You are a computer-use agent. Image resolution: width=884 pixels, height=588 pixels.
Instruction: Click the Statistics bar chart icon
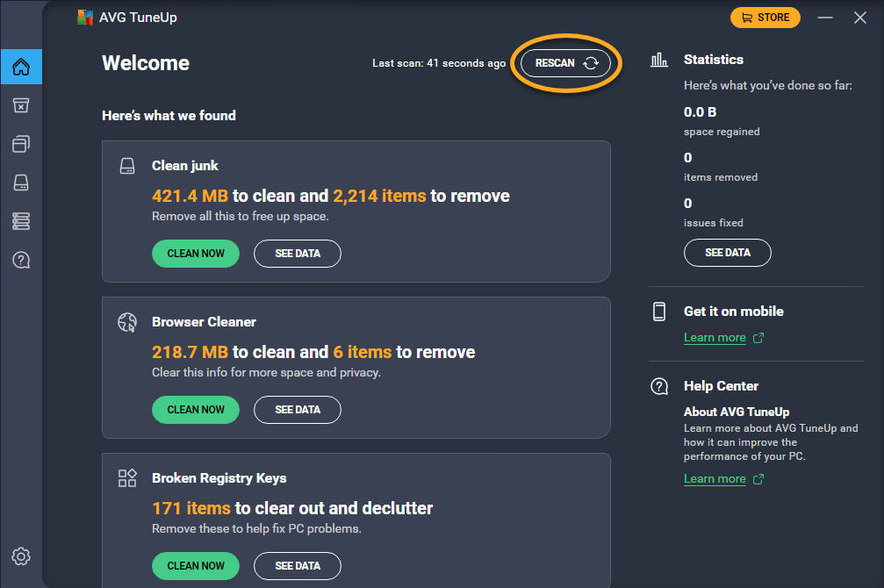pyautogui.click(x=659, y=60)
